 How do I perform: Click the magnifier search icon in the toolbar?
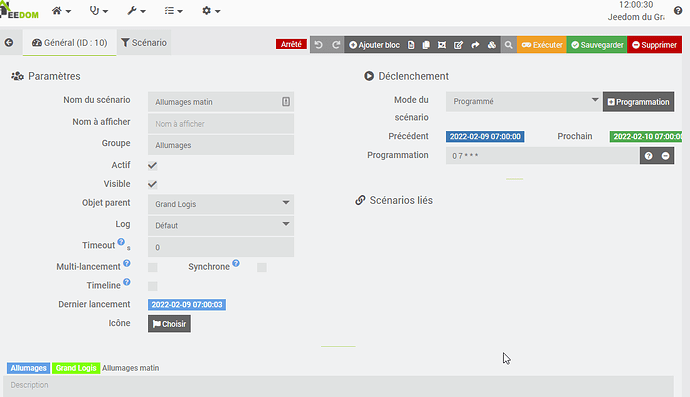click(508, 45)
